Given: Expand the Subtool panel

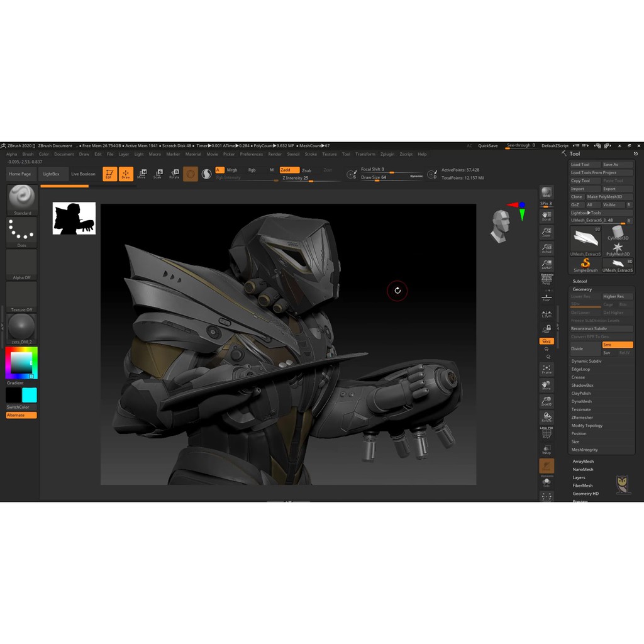Looking at the screenshot, I should (579, 281).
